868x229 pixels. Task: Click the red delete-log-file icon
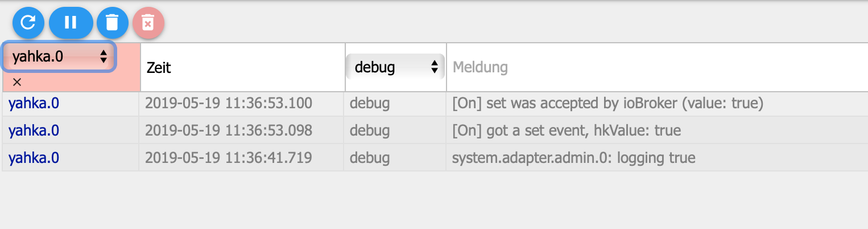pyautogui.click(x=148, y=23)
